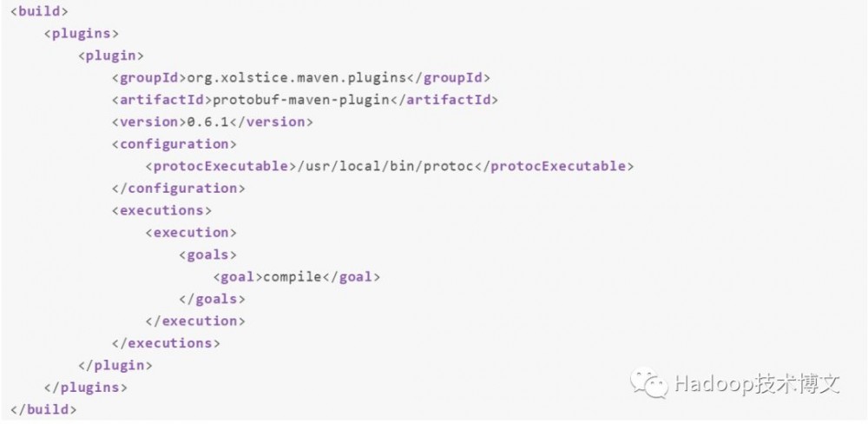Select the closing </configuration> tag
Screen dimensions: 868x424
coord(178,188)
